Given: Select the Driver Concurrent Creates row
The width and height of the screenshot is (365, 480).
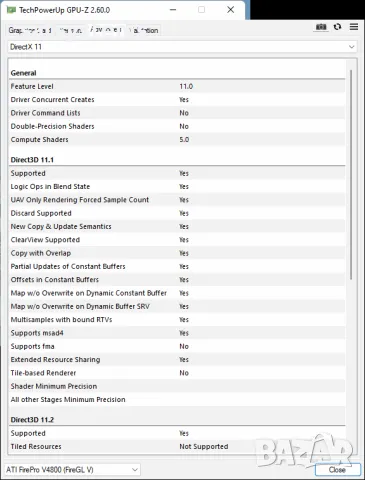Looking at the screenshot, I should [177, 100].
